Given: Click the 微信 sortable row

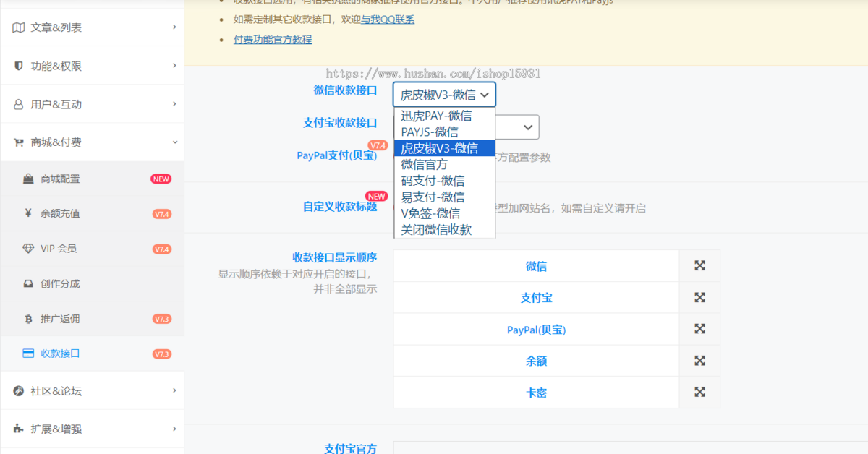Looking at the screenshot, I should pos(536,266).
